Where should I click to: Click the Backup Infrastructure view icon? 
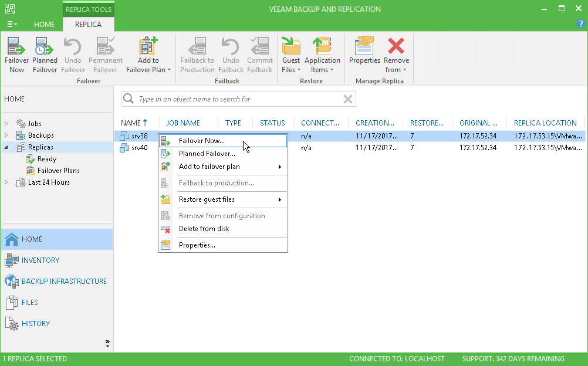coord(12,282)
